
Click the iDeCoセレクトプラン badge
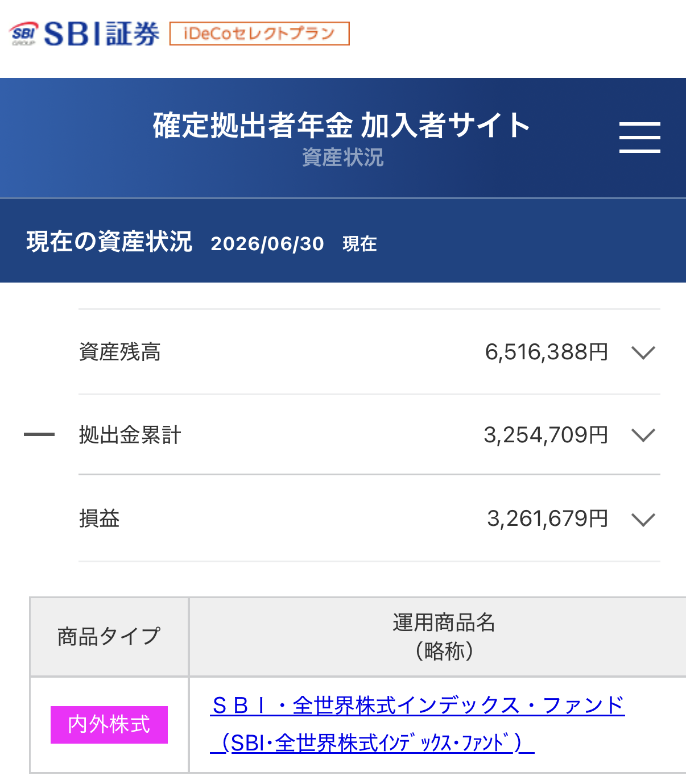coord(259,34)
